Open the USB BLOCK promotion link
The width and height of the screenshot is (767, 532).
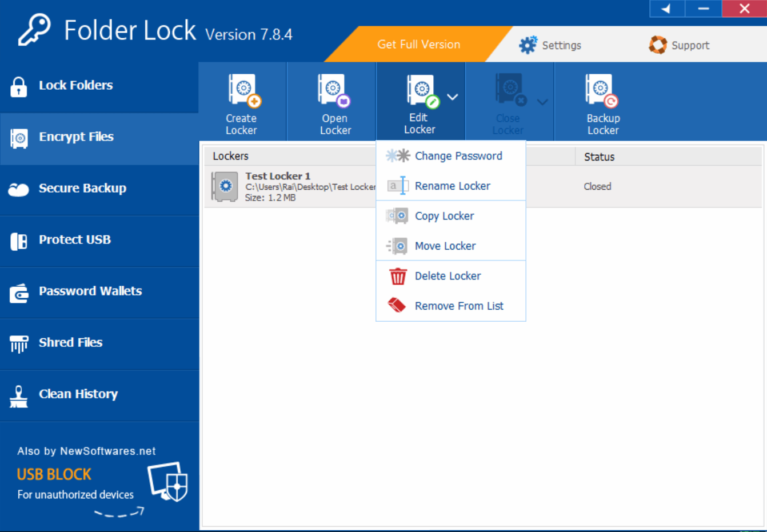click(53, 474)
